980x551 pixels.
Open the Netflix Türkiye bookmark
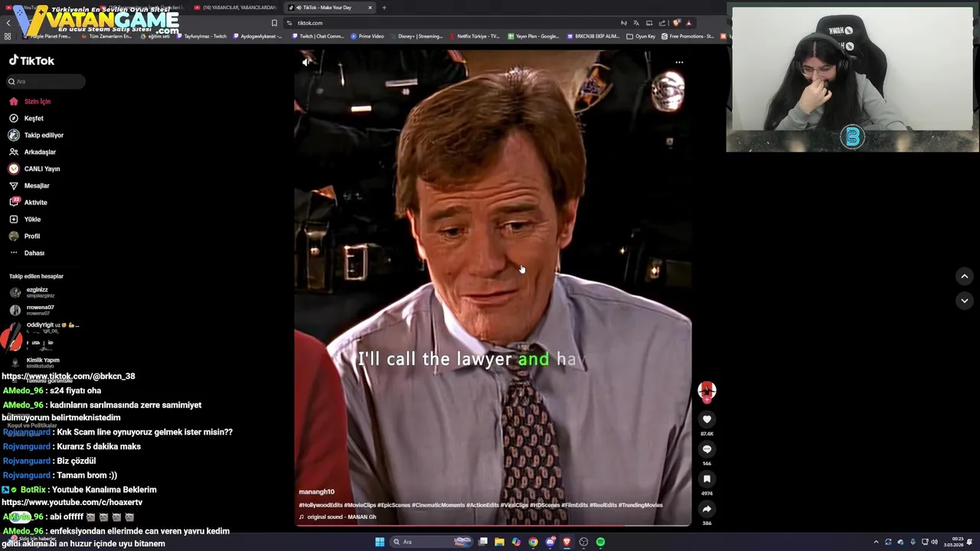(475, 36)
